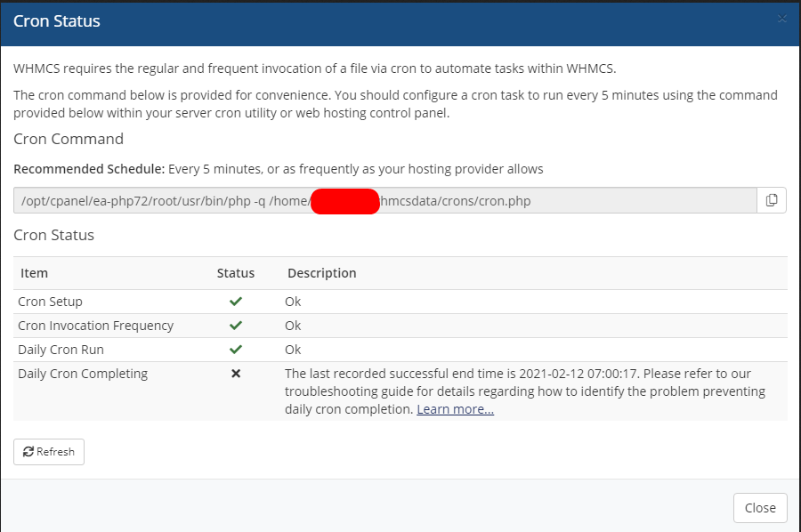Click the Recommended Schedule text
Viewport: 801px width, 532px height.
[x=278, y=169]
